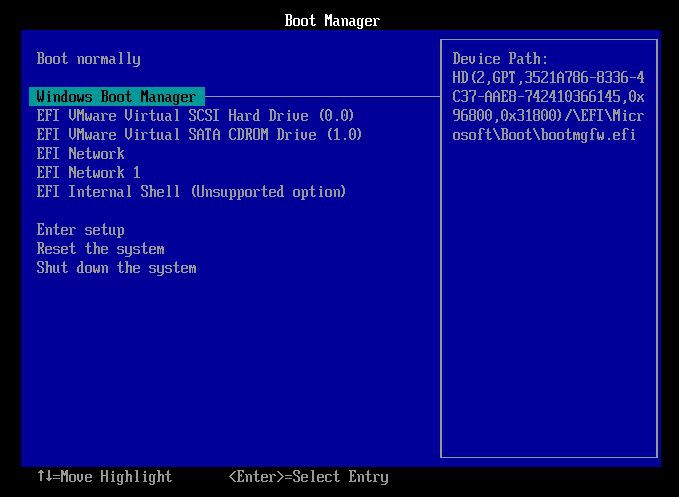Select EFI VMware Virtual SCSI Hard Drive (0.0)

[195, 116]
